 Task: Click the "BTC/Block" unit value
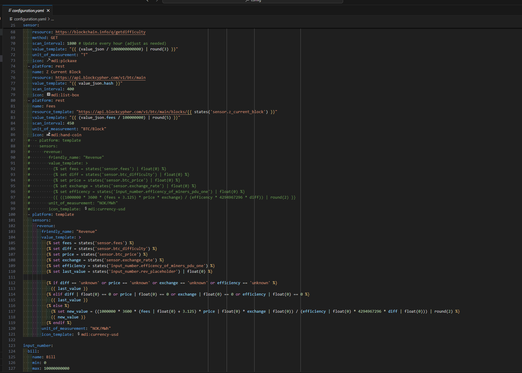click(93, 129)
